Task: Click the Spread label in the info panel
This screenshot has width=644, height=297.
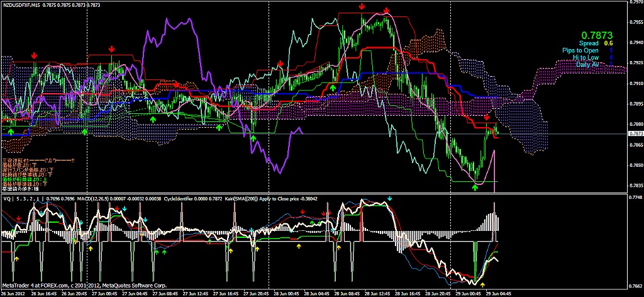Action: click(x=589, y=43)
